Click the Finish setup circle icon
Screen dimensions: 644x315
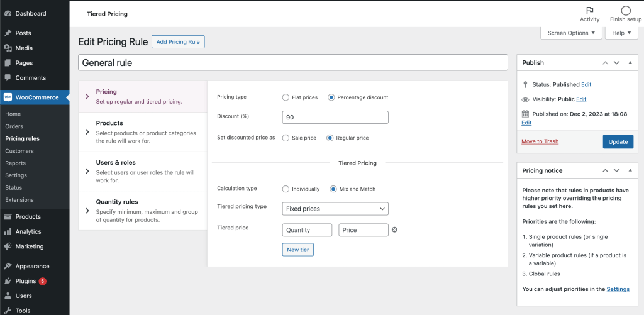pos(625,11)
